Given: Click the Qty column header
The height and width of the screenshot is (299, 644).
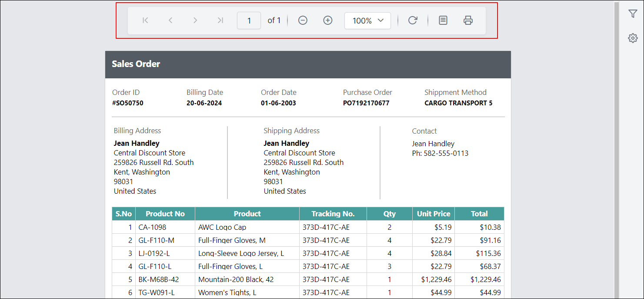Looking at the screenshot, I should (389, 213).
